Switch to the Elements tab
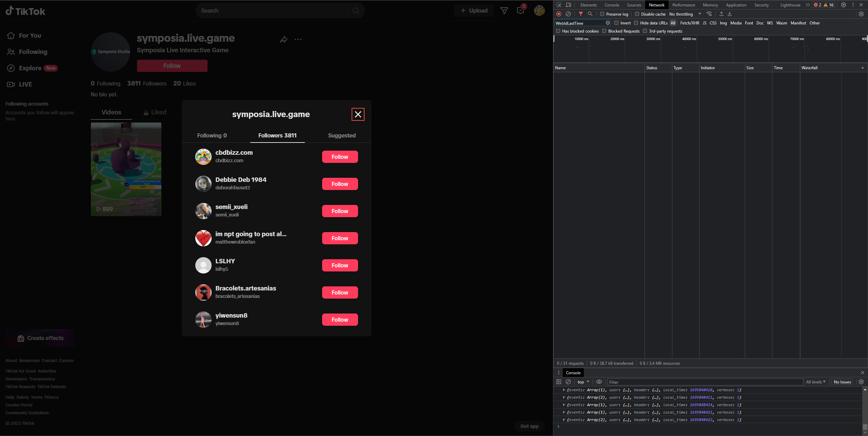868x436 pixels. (589, 5)
